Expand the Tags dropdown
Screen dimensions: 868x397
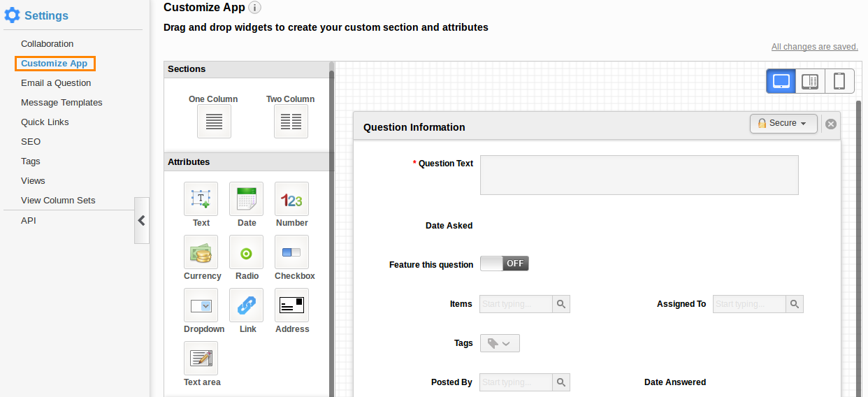[500, 343]
